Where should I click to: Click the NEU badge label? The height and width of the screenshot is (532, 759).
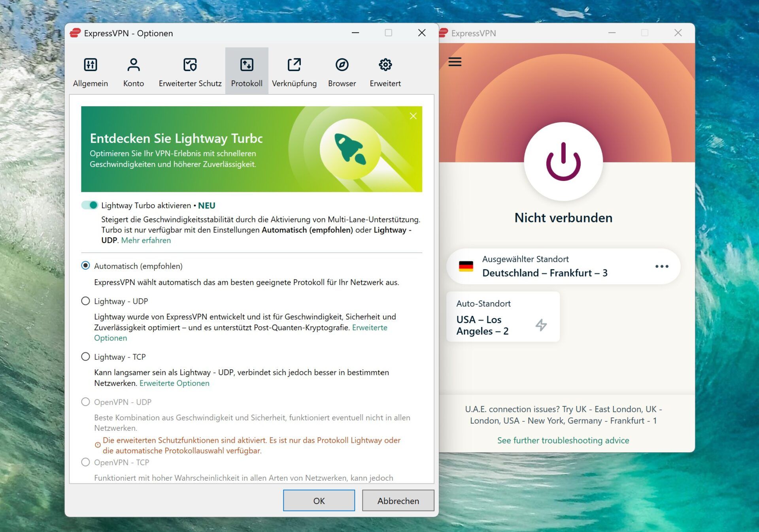pyautogui.click(x=207, y=205)
